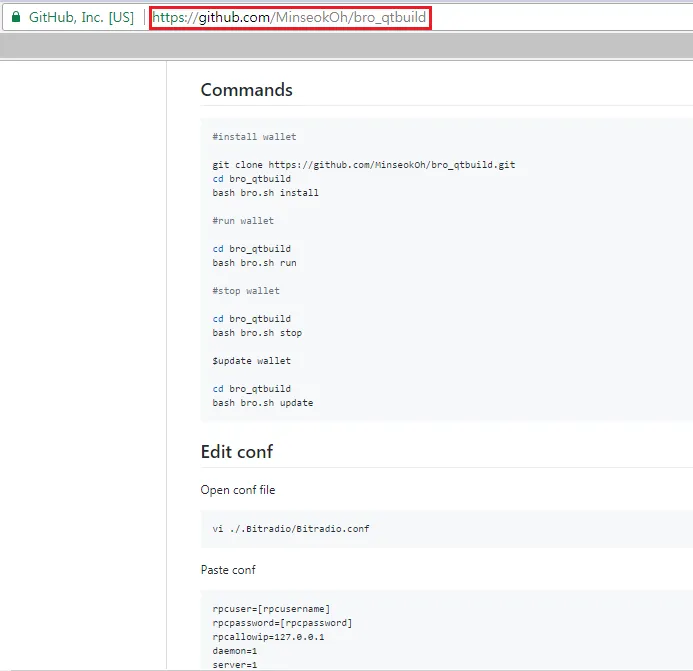Click the rpcuser=[rpcusername] line

(271, 609)
